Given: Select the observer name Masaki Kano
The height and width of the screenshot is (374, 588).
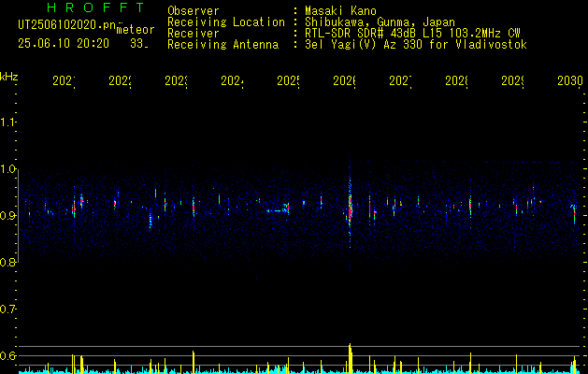Looking at the screenshot, I should (340, 11).
